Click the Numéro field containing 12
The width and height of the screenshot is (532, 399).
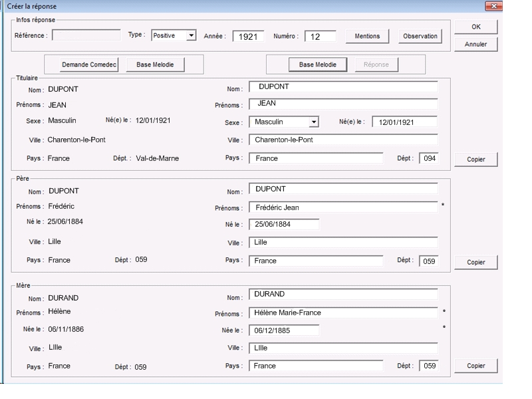pos(321,37)
